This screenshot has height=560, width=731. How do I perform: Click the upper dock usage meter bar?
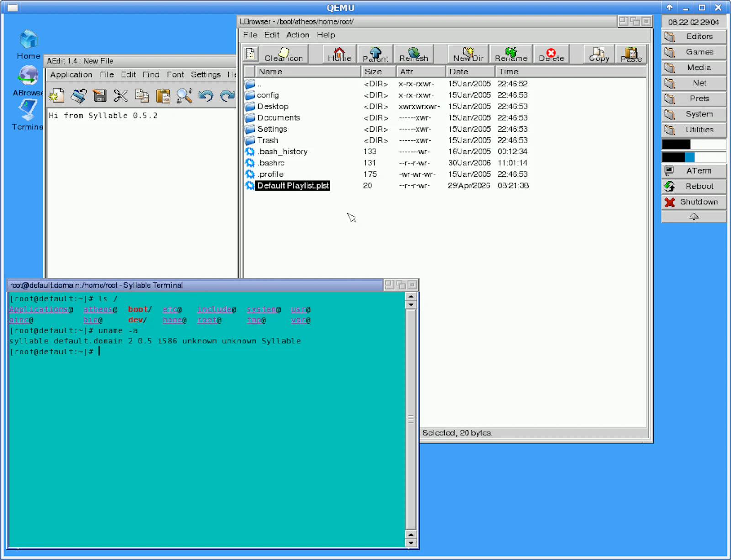pos(694,144)
